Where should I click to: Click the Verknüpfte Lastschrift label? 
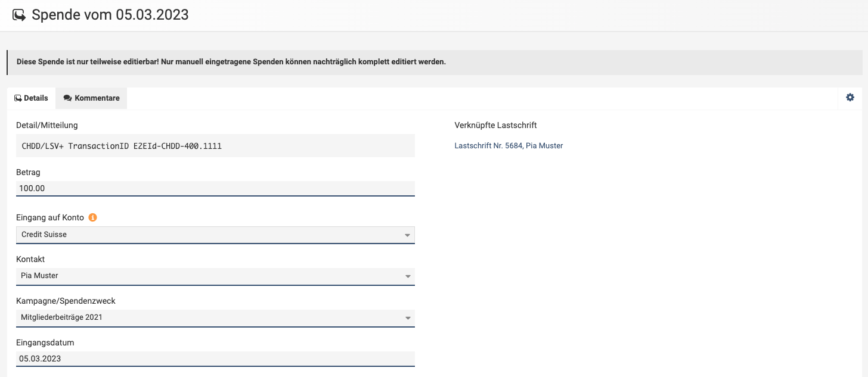coord(495,125)
